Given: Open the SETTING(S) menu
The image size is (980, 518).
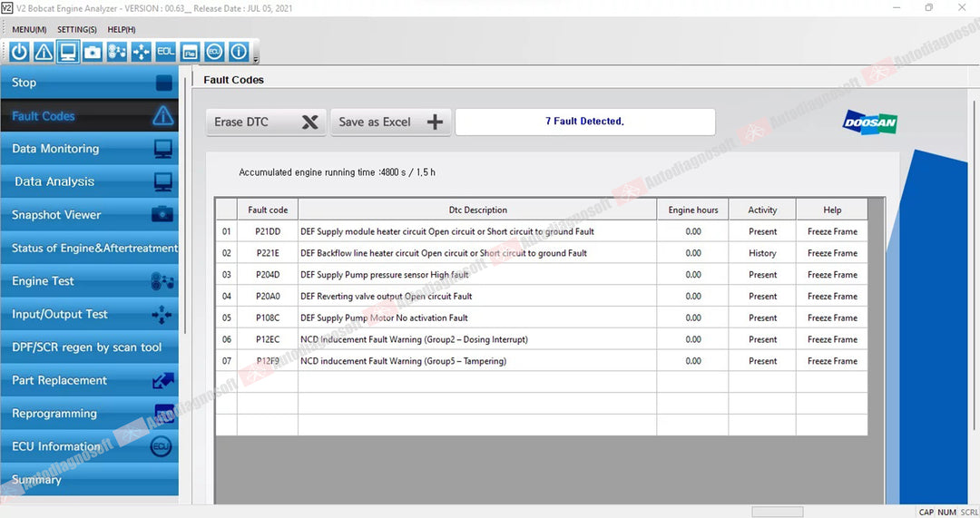Looking at the screenshot, I should click(x=77, y=29).
